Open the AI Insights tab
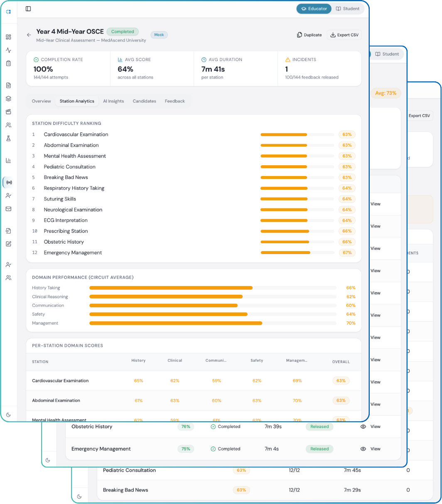Viewport: 442px width, 504px height. 113,101
